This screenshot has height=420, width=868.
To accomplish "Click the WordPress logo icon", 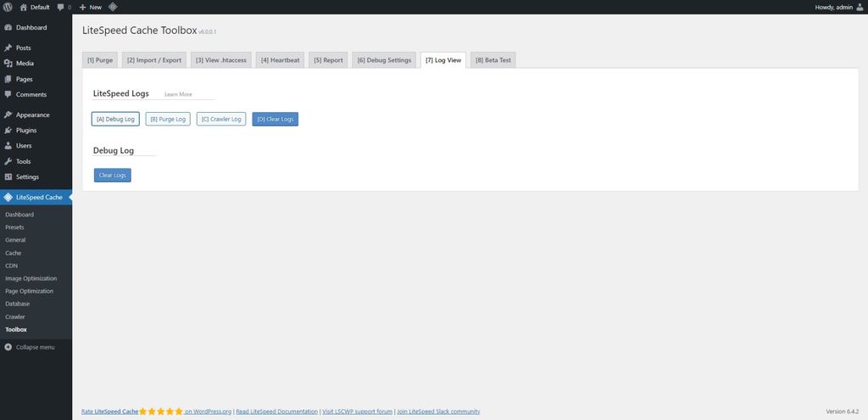I will point(8,7).
